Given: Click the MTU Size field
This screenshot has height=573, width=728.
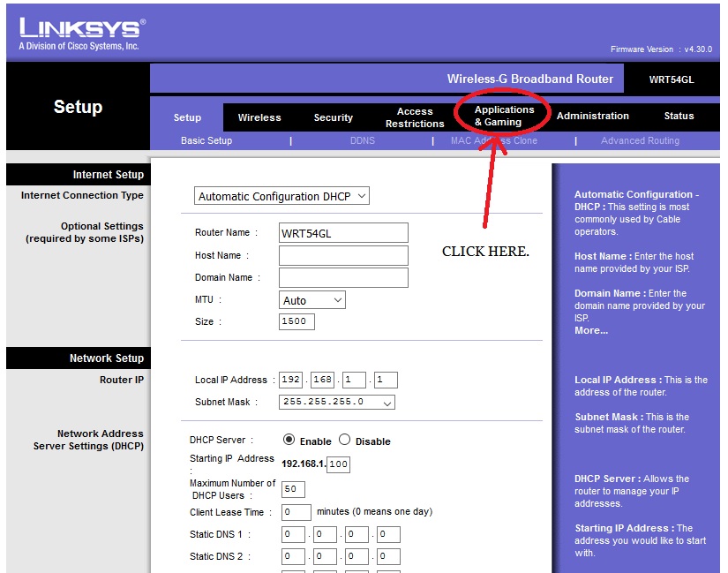Looking at the screenshot, I should pos(296,321).
